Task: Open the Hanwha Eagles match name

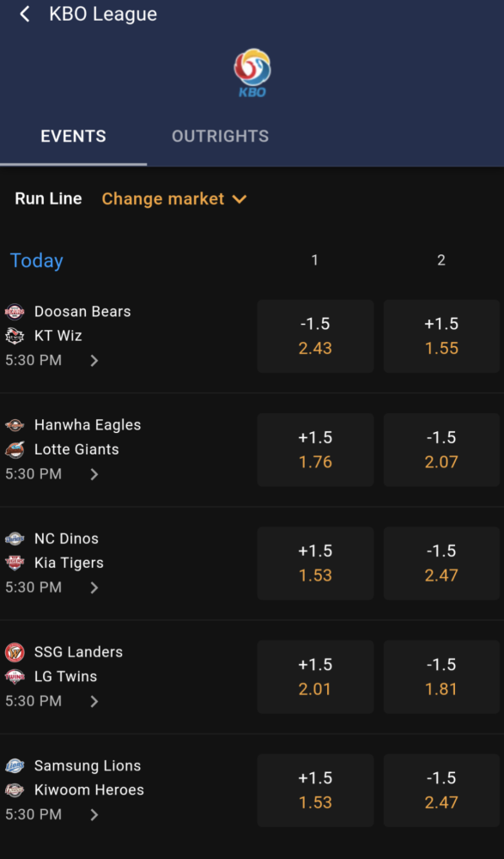Action: tap(88, 425)
